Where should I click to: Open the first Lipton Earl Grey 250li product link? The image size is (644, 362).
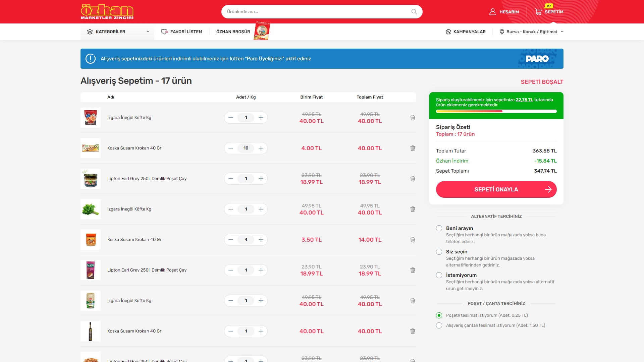pyautogui.click(x=147, y=179)
